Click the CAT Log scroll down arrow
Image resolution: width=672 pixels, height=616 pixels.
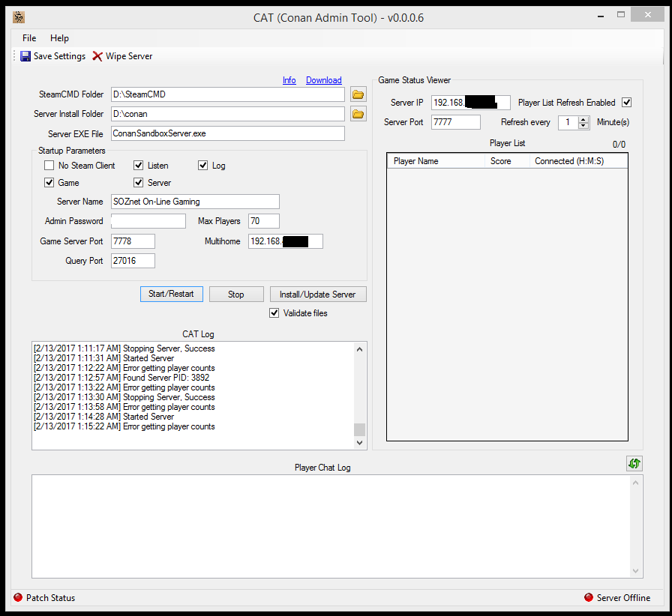[x=360, y=443]
